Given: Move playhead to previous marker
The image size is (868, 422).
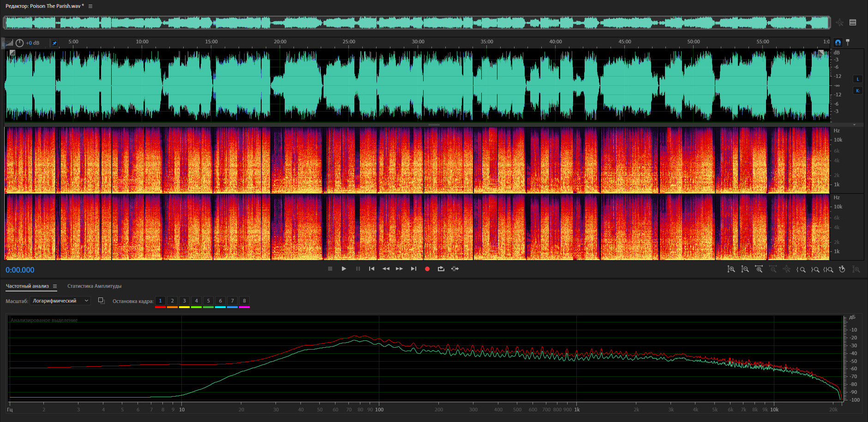Looking at the screenshot, I should [371, 269].
